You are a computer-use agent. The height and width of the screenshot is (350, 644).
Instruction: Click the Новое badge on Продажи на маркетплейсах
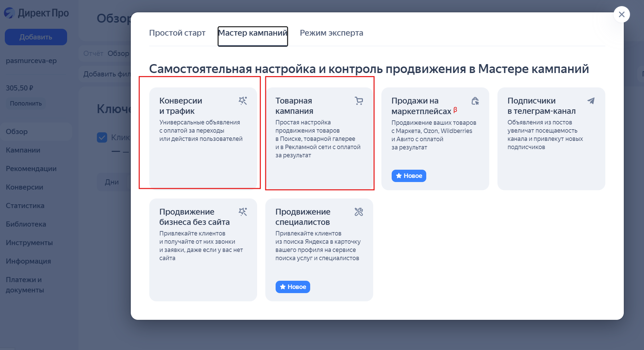pos(409,176)
